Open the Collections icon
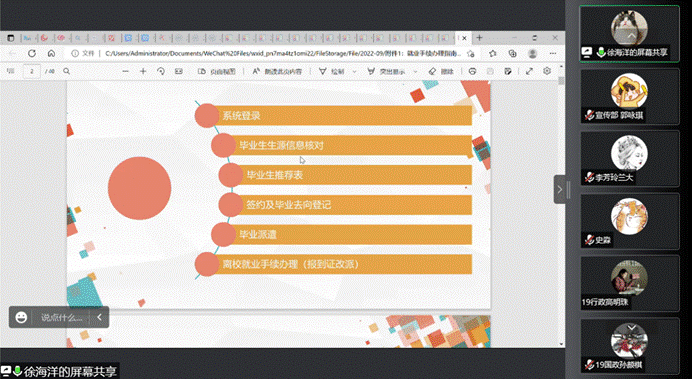The height and width of the screenshot is (379, 692). (512, 53)
